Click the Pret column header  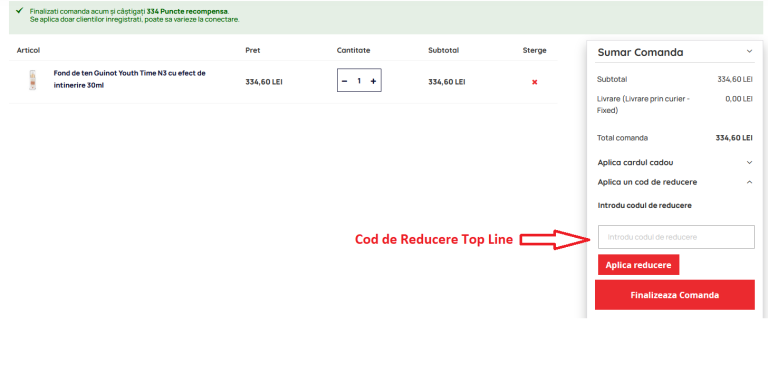click(x=253, y=50)
